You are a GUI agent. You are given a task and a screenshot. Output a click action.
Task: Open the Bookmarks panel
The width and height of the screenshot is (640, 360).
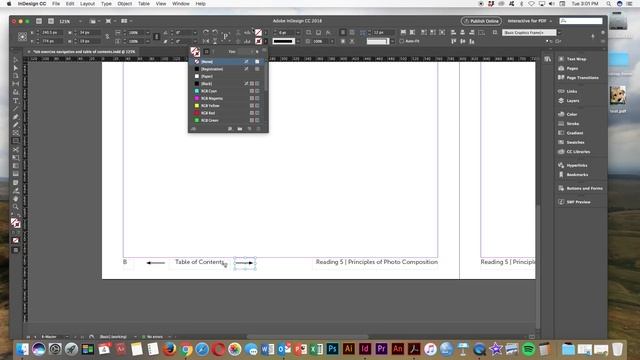577,175
